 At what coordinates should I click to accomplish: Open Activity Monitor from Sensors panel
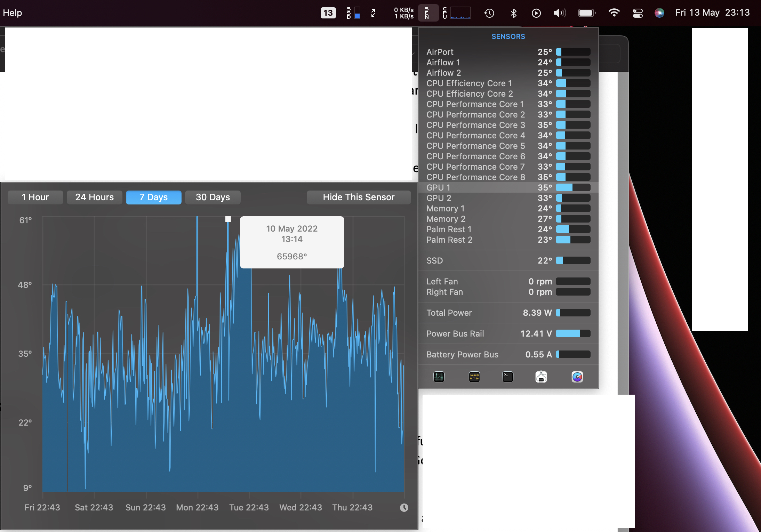(x=439, y=377)
